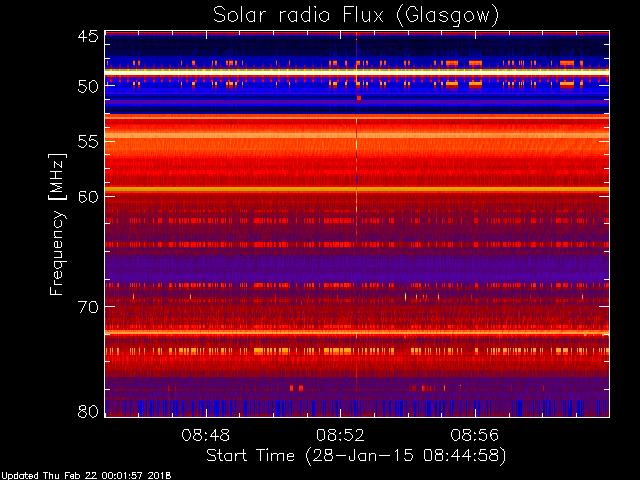This screenshot has height=480, width=640.
Task: Select the 55 frequency tick label
Action: click(x=88, y=142)
